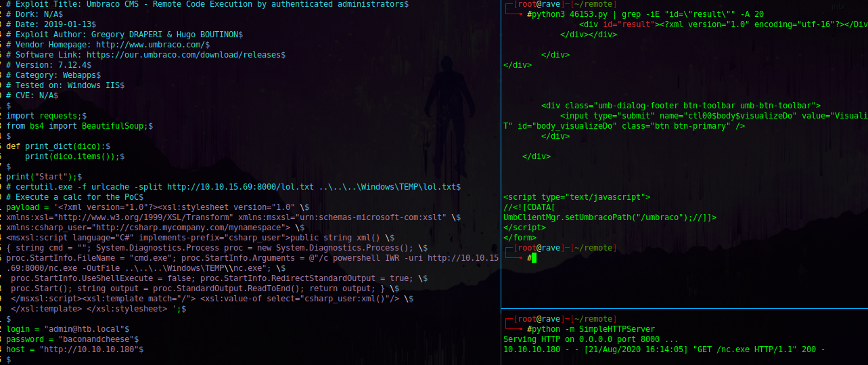
Task: Click the host = "http://10.10.10.180" line
Action: 74,349
